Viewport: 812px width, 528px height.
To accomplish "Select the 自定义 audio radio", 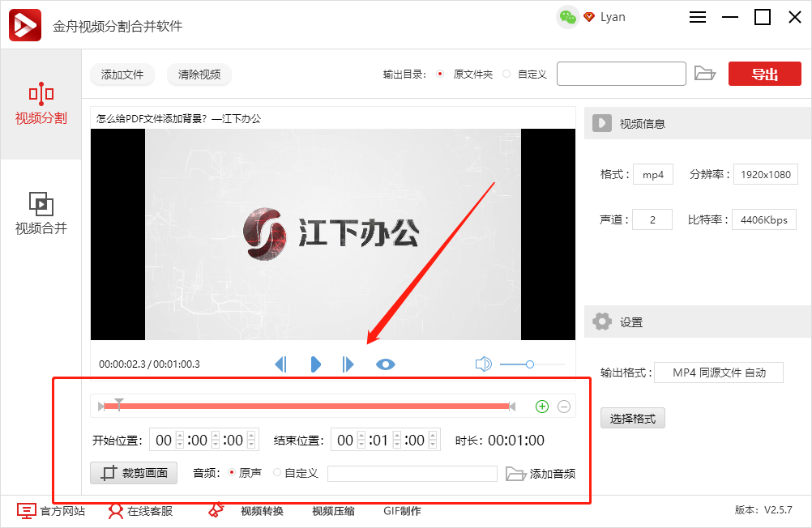I will point(277,472).
